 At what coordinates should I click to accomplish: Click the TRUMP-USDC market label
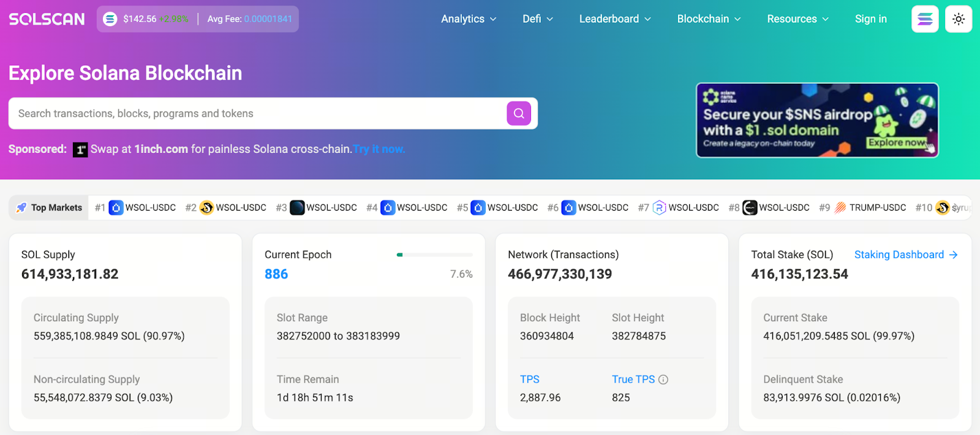pyautogui.click(x=878, y=207)
